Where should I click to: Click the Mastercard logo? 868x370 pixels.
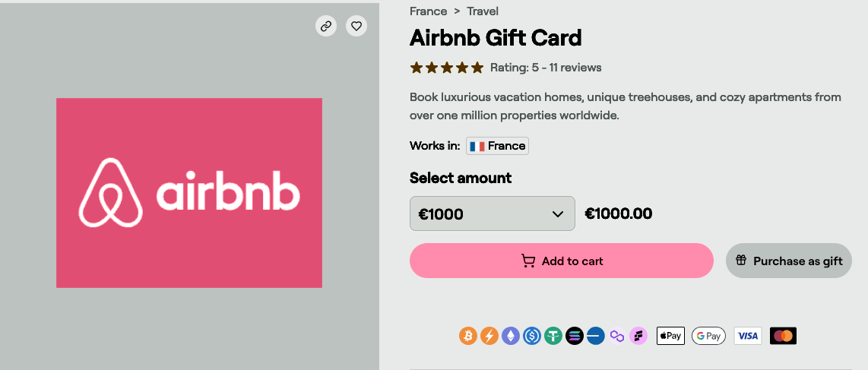783,336
